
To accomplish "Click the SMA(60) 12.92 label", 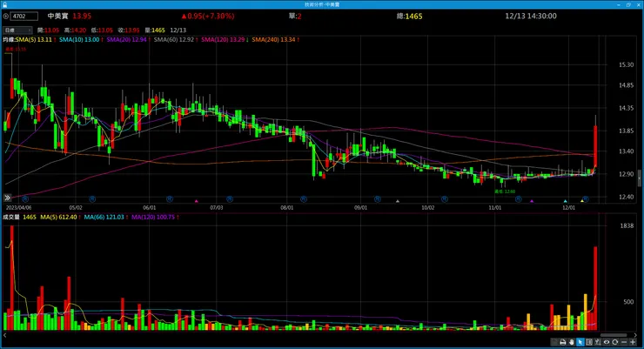I will (176, 40).
